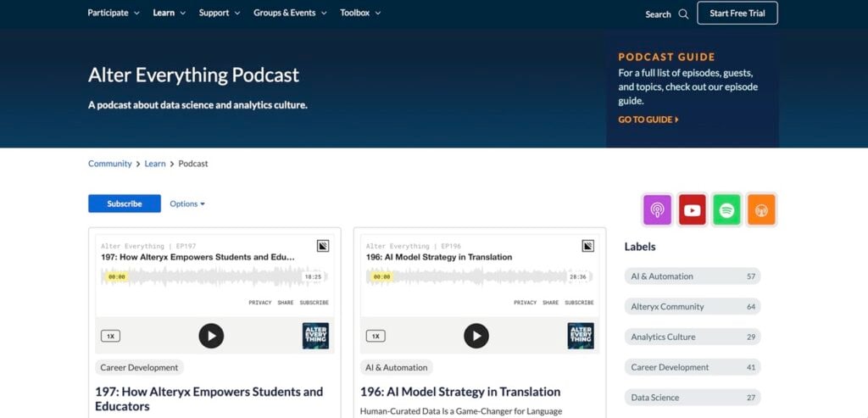Expand the Options dropdown
The width and height of the screenshot is (868, 418).
click(x=186, y=203)
